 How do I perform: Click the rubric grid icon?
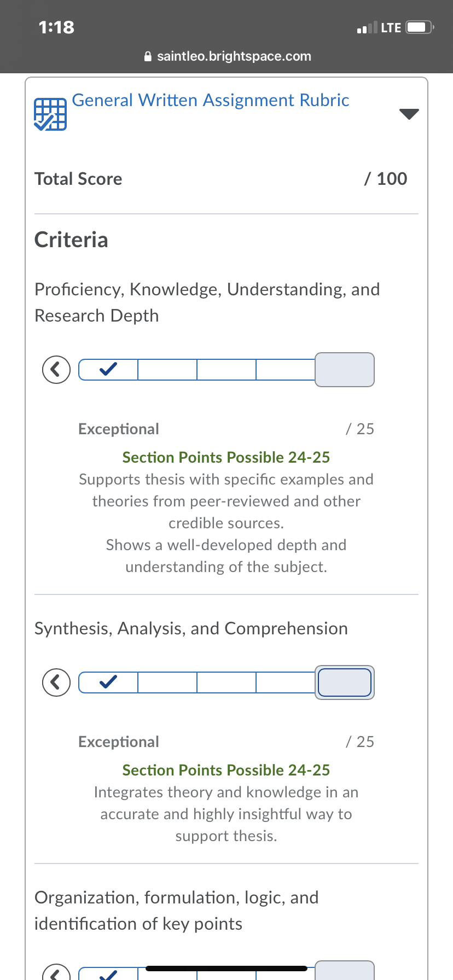click(50, 114)
